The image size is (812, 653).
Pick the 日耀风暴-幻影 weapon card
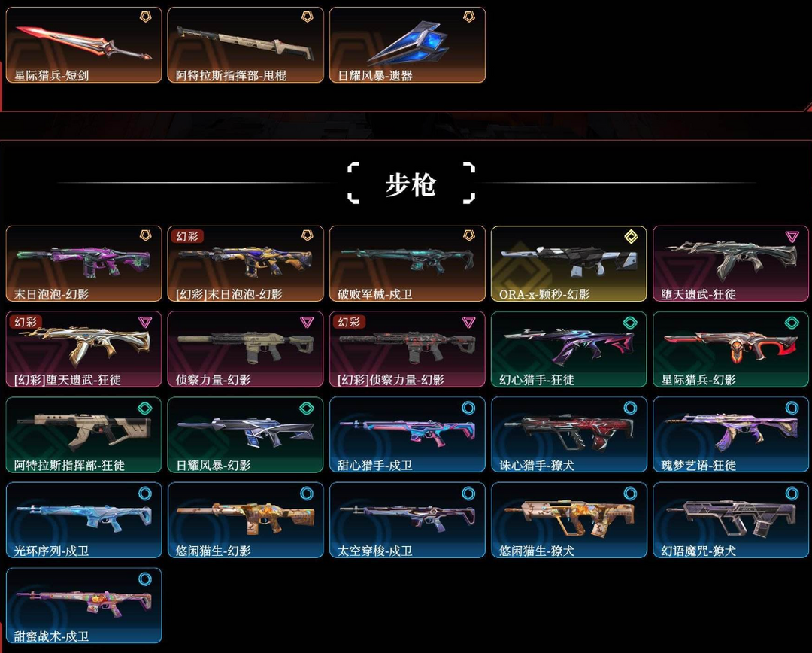click(245, 435)
